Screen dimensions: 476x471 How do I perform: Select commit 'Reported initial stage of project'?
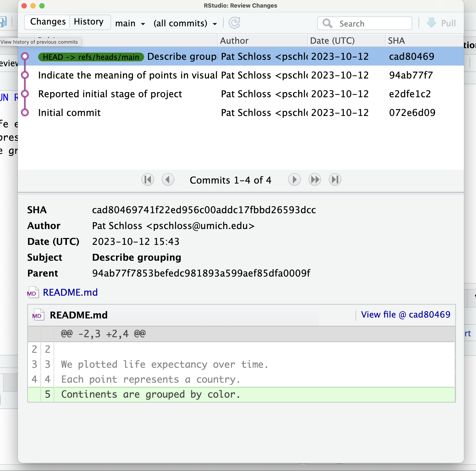coord(241,94)
